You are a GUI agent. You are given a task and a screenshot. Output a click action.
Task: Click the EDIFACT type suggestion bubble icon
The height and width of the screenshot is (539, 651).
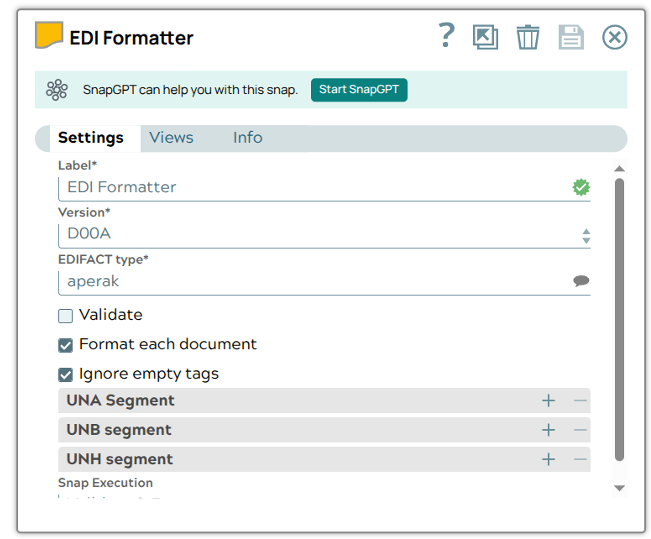581,281
